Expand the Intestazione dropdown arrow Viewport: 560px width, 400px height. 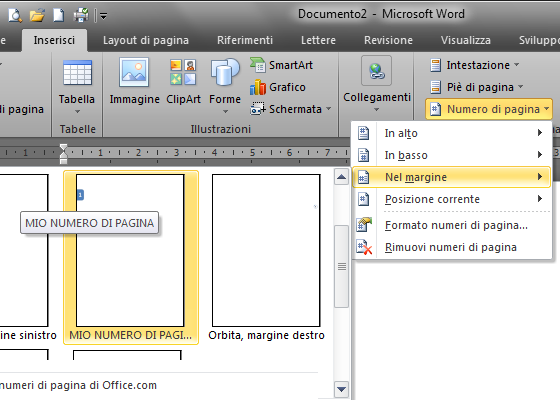(516, 65)
